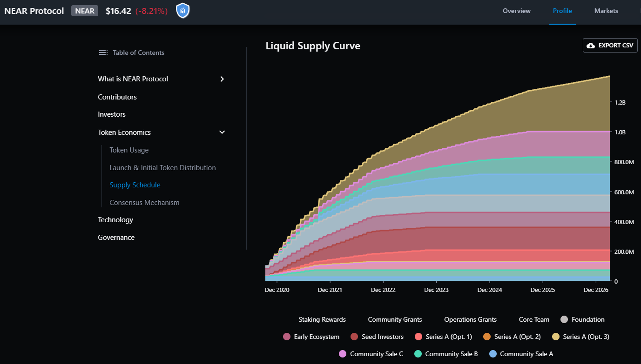Open the Consensus Mechanism subsection
The width and height of the screenshot is (641, 364).
point(144,203)
